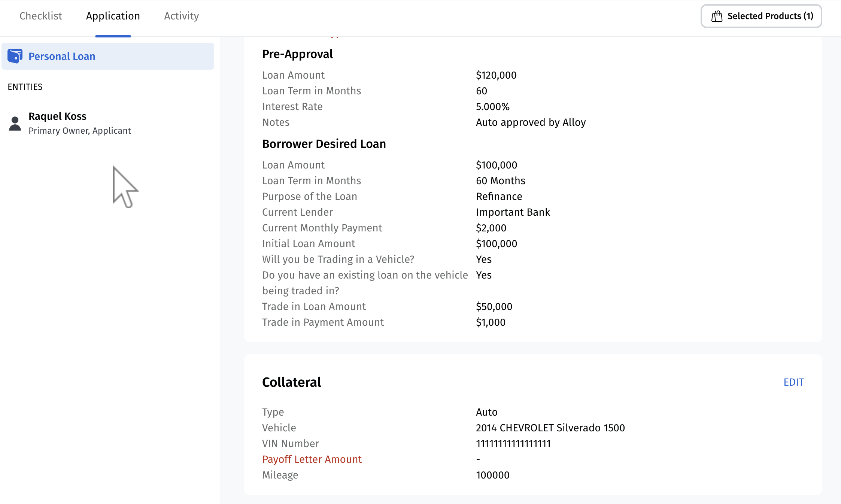Switch to the Activity tab
841x504 pixels.
(x=181, y=16)
